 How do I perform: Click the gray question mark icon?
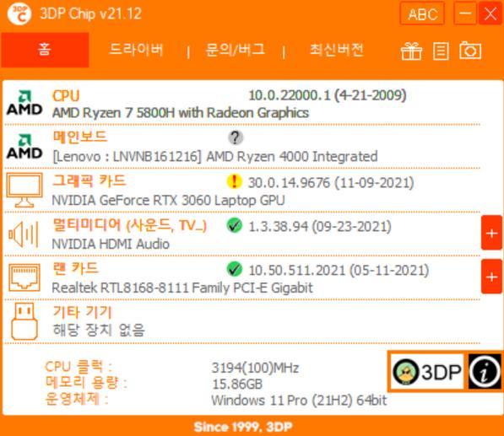tap(236, 137)
